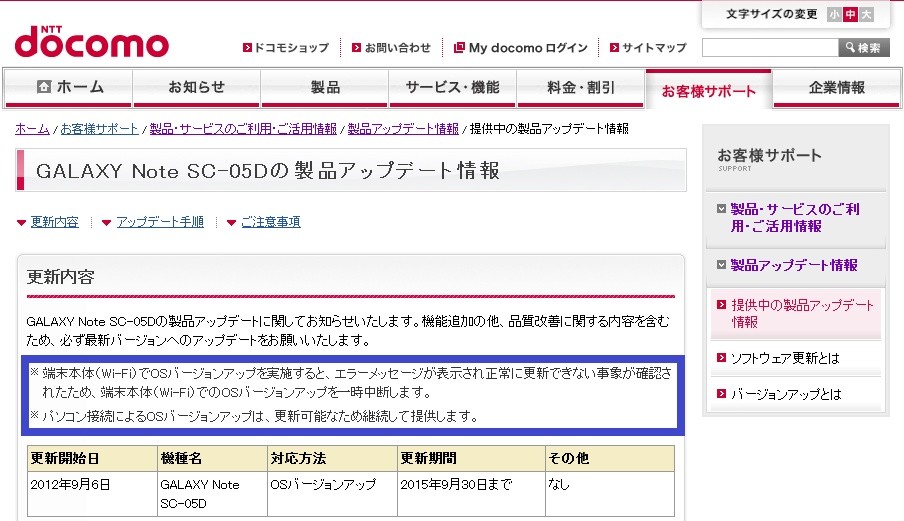Open the サービス・機能 navigation tab

453,88
